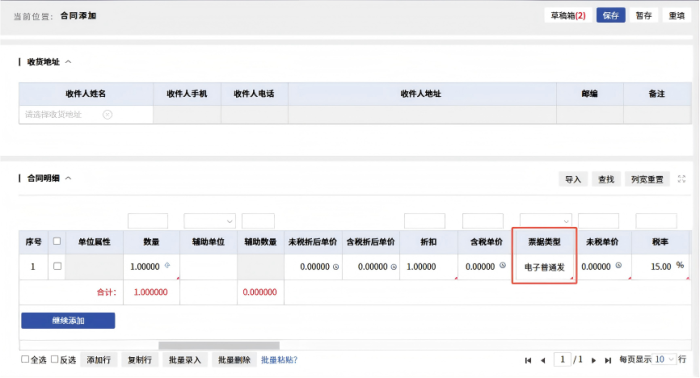The height and width of the screenshot is (378, 700).
Task: Focus the 税率 filter input
Action: [x=656, y=221]
